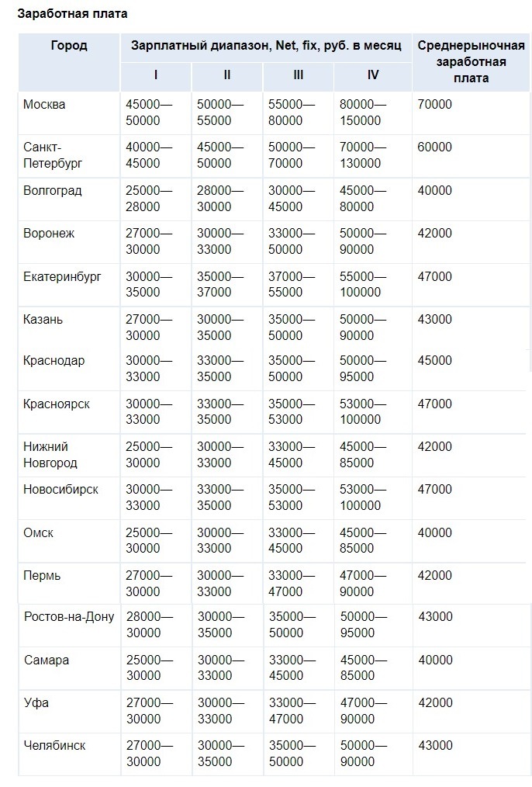
Task: Select the Москва city cell
Action: 44,105
